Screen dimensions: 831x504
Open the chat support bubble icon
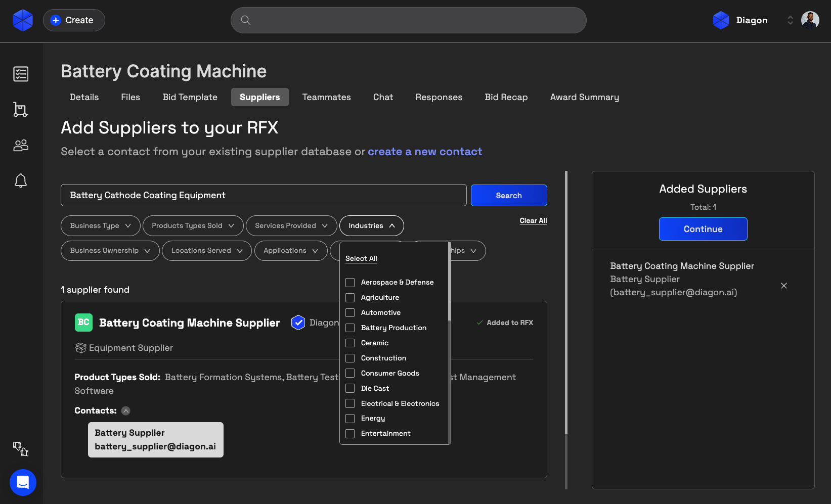[x=23, y=482]
